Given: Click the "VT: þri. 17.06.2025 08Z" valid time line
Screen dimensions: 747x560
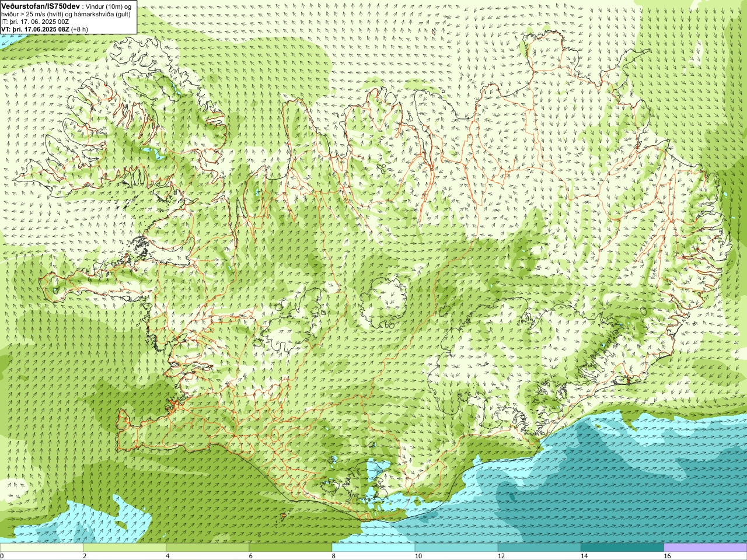Looking at the screenshot, I should pos(36,29).
